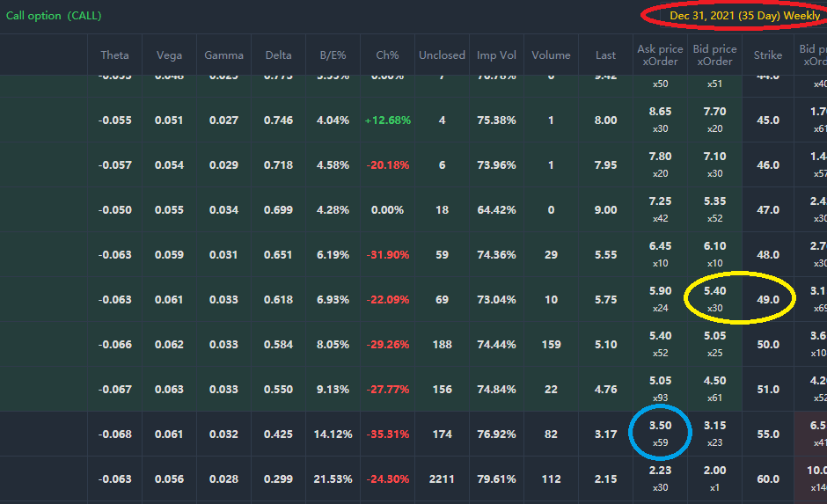The image size is (827, 504).
Task: Click the volume value 159
Action: pyautogui.click(x=551, y=344)
